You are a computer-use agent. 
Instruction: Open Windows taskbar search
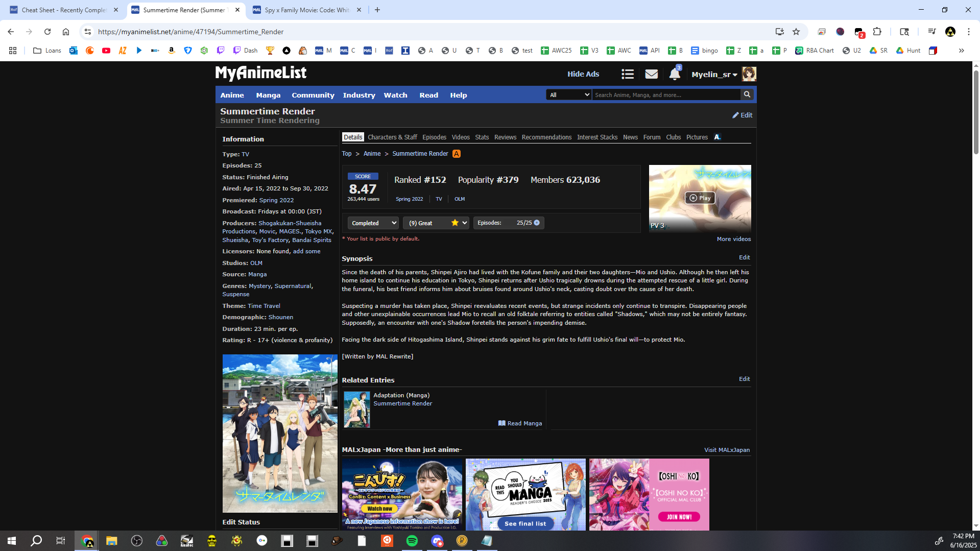coord(36,541)
